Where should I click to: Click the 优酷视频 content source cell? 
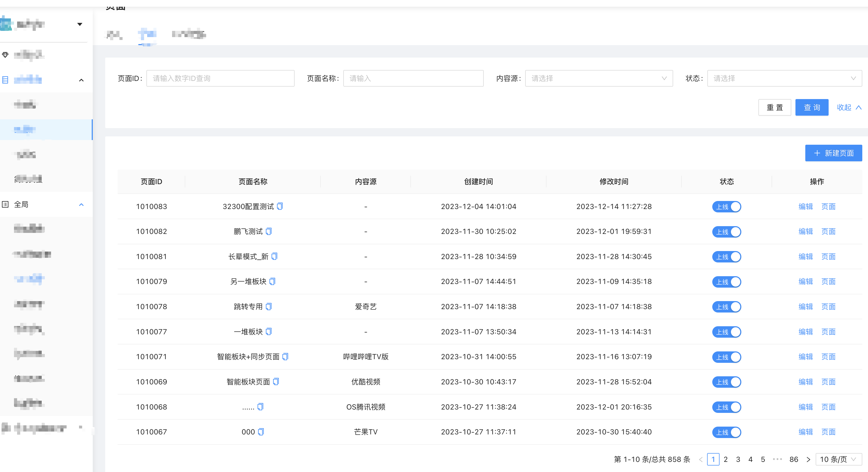coord(366,381)
